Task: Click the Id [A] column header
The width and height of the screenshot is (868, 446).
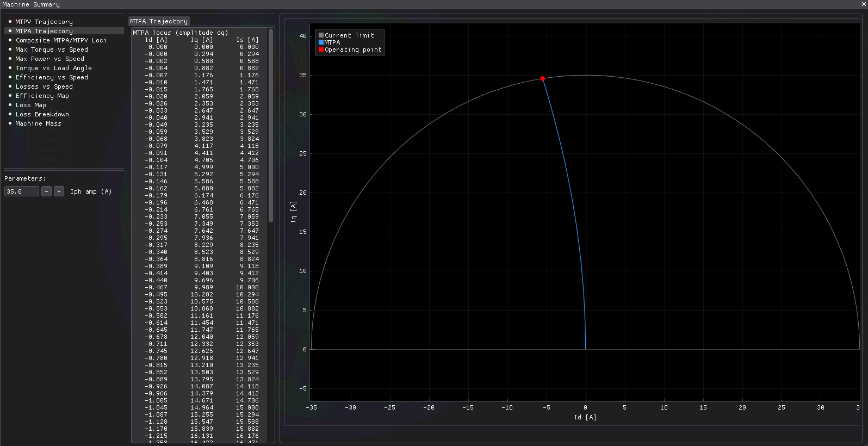Action: [x=156, y=40]
